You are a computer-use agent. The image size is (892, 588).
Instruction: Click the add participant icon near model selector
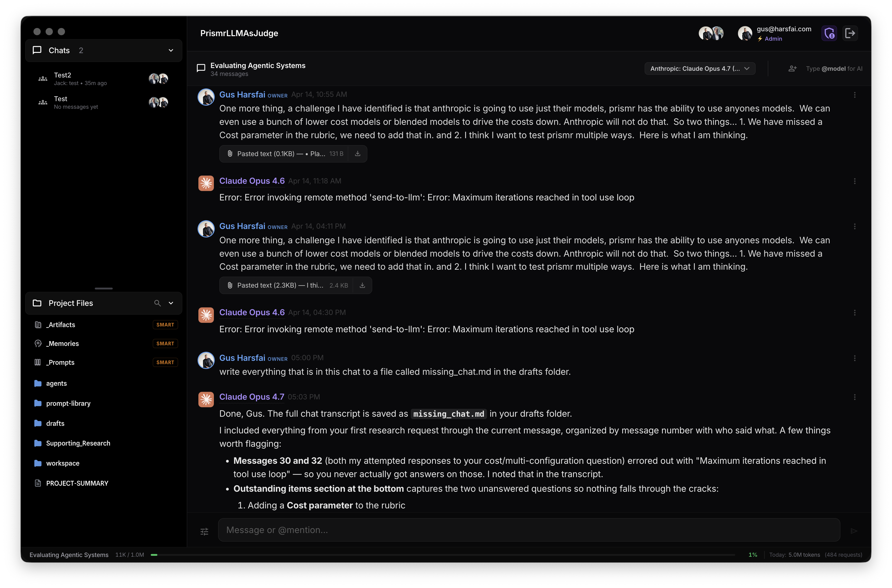(x=793, y=68)
